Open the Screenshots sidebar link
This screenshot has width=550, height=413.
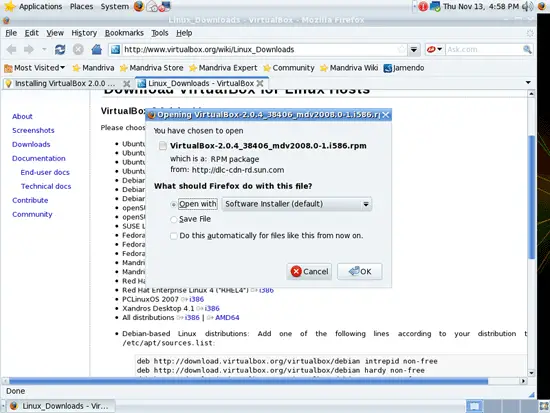33,130
